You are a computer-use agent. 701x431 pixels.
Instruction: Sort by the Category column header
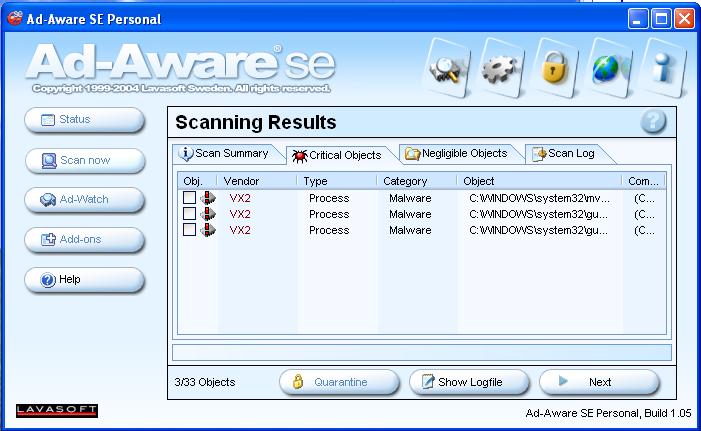click(x=417, y=181)
